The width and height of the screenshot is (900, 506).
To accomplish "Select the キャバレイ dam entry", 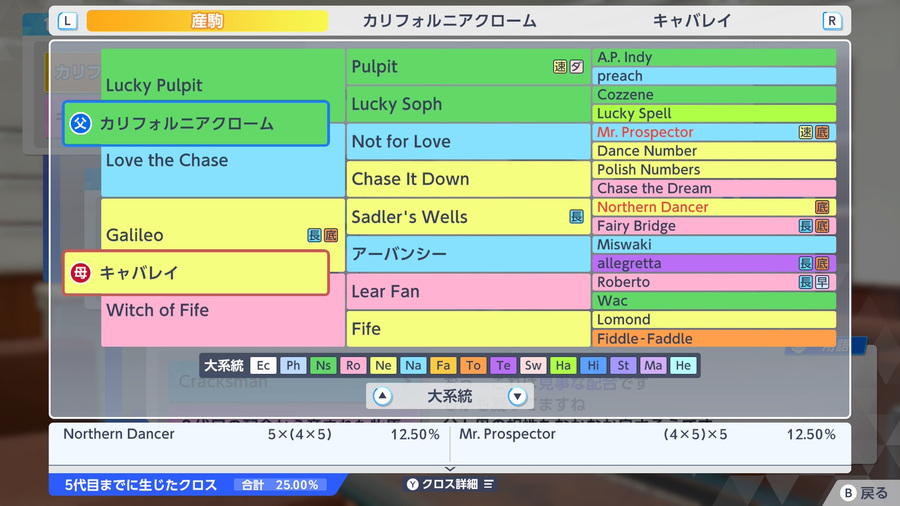I will 196,273.
